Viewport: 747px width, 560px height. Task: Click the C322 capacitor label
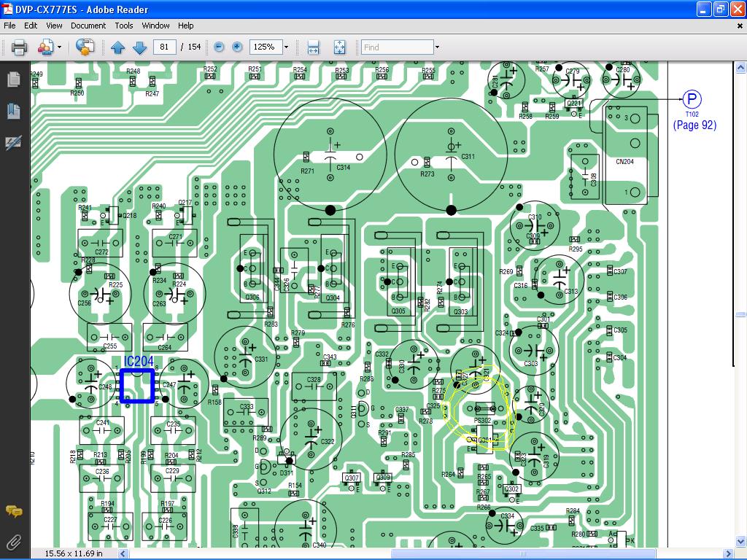coord(328,441)
